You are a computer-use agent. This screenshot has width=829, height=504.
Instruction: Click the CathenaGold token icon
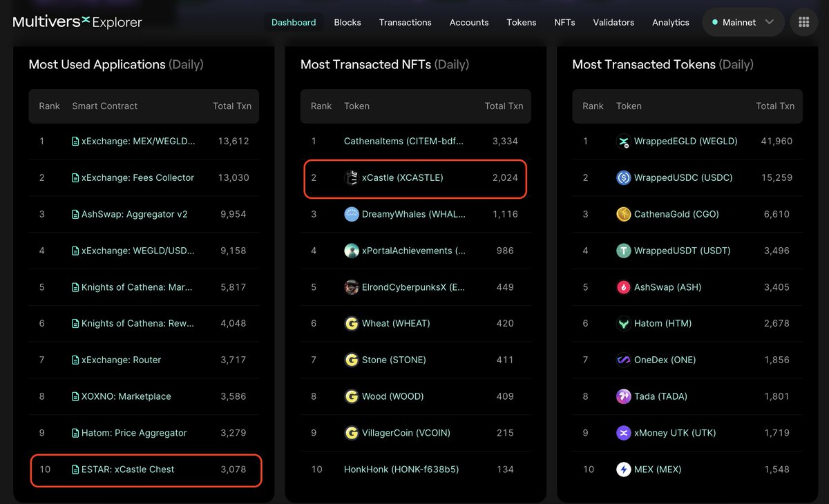[x=623, y=215]
